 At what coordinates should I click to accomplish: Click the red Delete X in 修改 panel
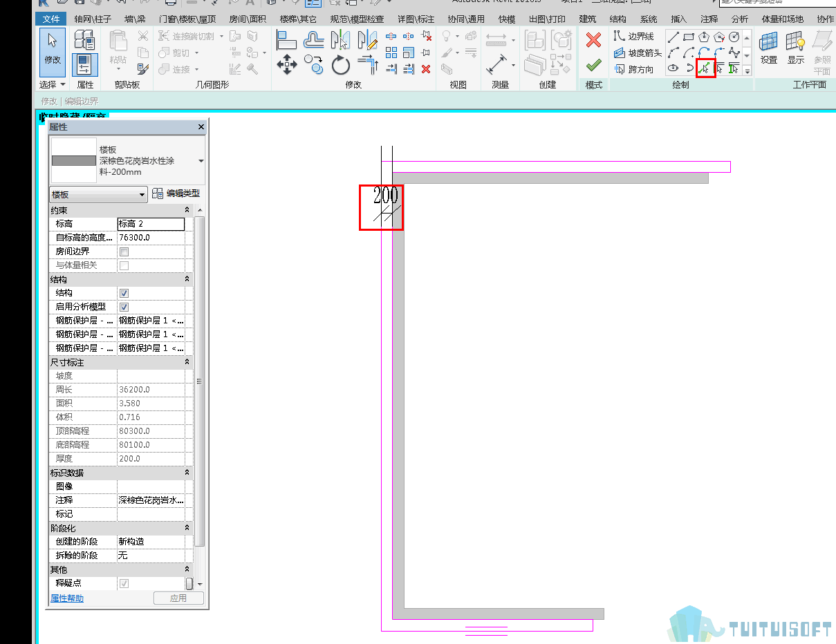pyautogui.click(x=426, y=68)
